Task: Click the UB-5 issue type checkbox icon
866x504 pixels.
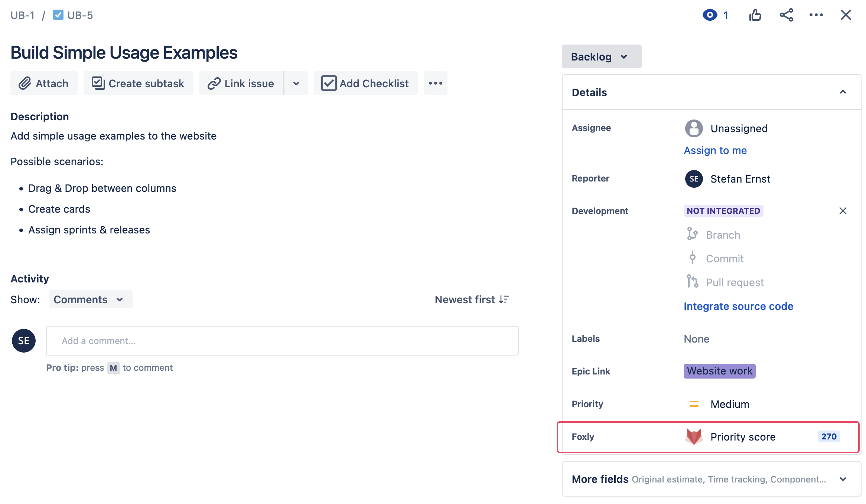Action: pos(58,15)
